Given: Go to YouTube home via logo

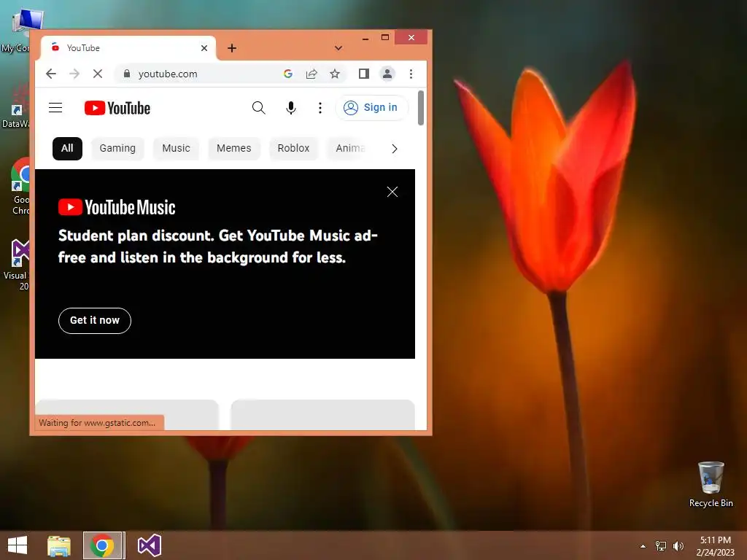Looking at the screenshot, I should 117,108.
